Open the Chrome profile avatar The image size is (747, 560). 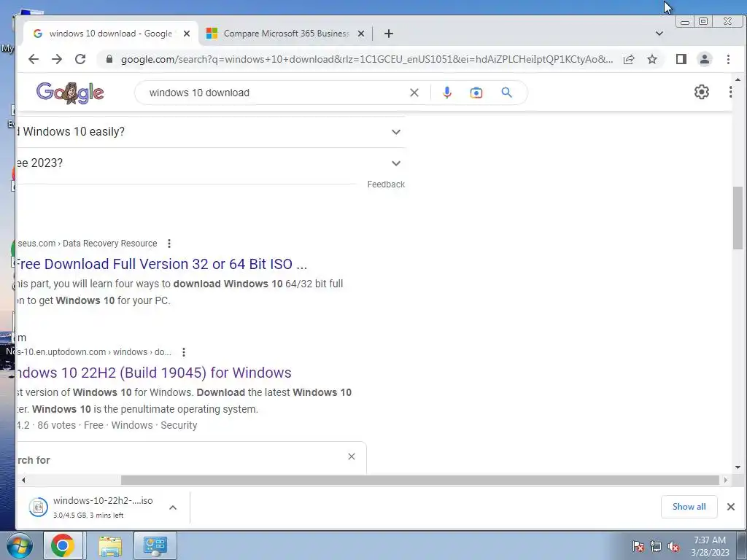pos(705,59)
